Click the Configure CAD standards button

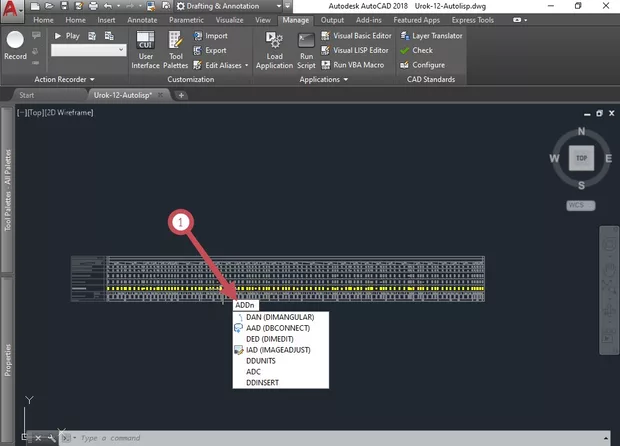point(428,65)
